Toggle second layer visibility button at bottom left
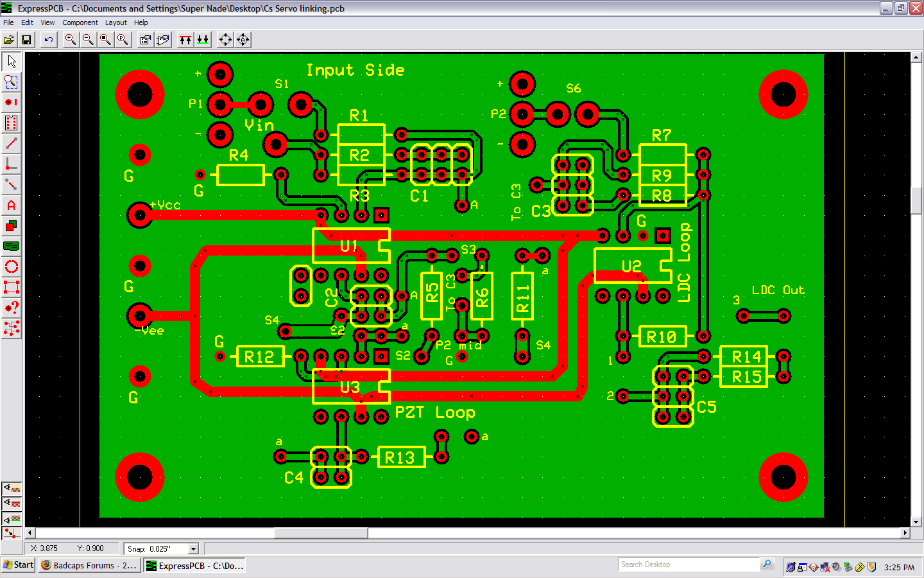The height and width of the screenshot is (578, 924). tap(12, 504)
